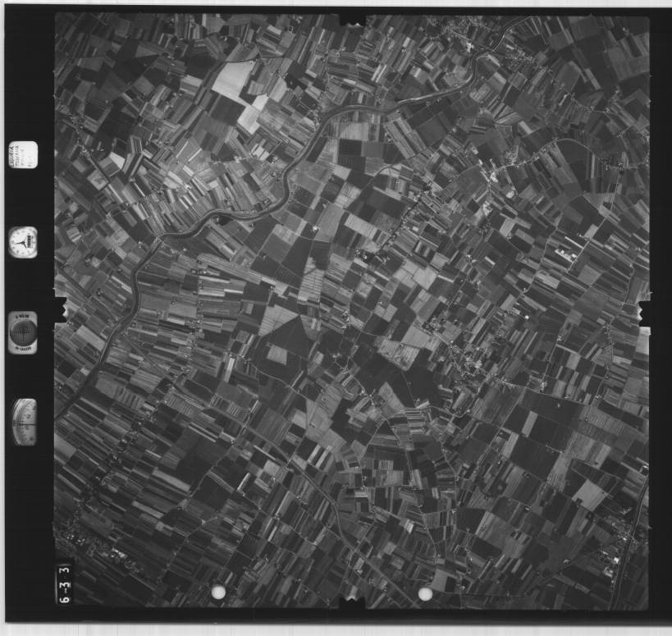Select the handwritten data card in the margin

[23, 155]
